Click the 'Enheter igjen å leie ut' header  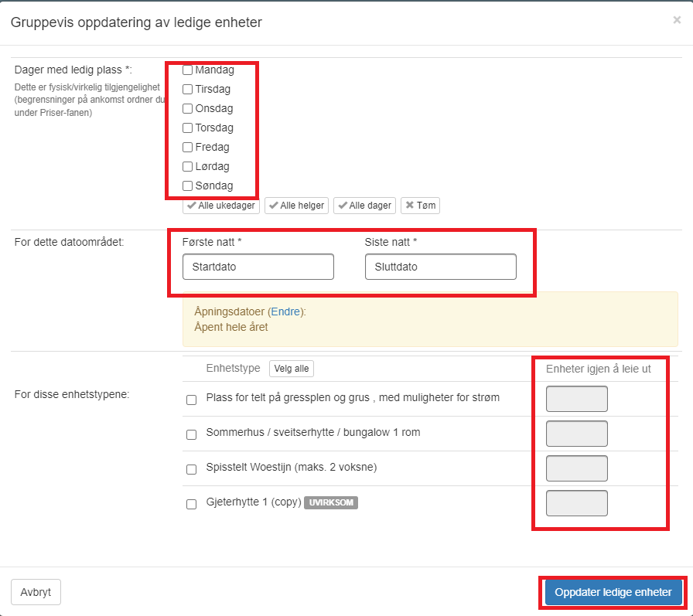[599, 369]
